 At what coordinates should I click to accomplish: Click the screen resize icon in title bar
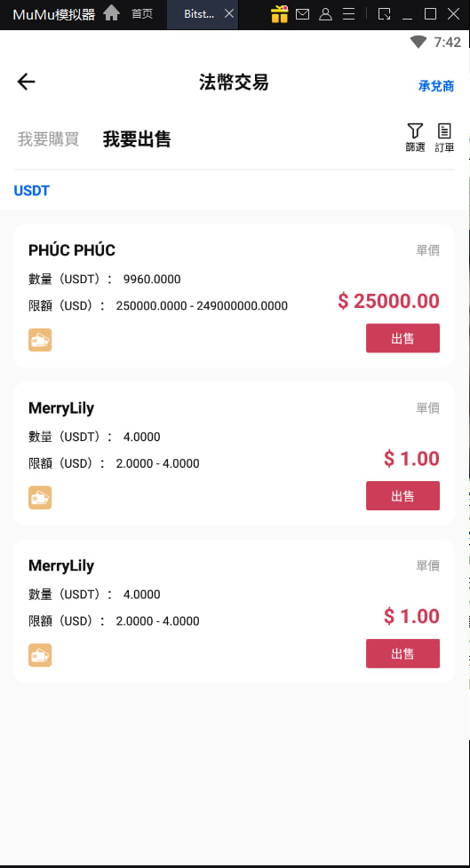tap(384, 14)
